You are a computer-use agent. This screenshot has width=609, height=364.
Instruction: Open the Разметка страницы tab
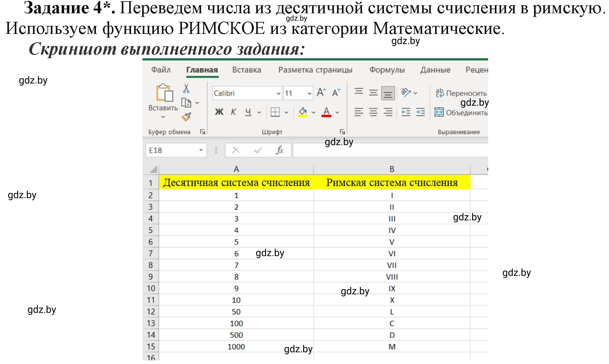315,70
